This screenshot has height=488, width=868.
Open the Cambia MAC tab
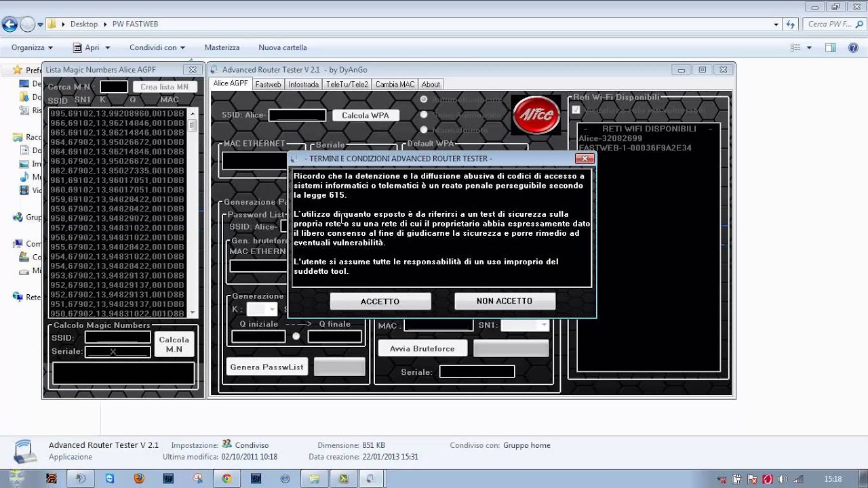coord(395,84)
